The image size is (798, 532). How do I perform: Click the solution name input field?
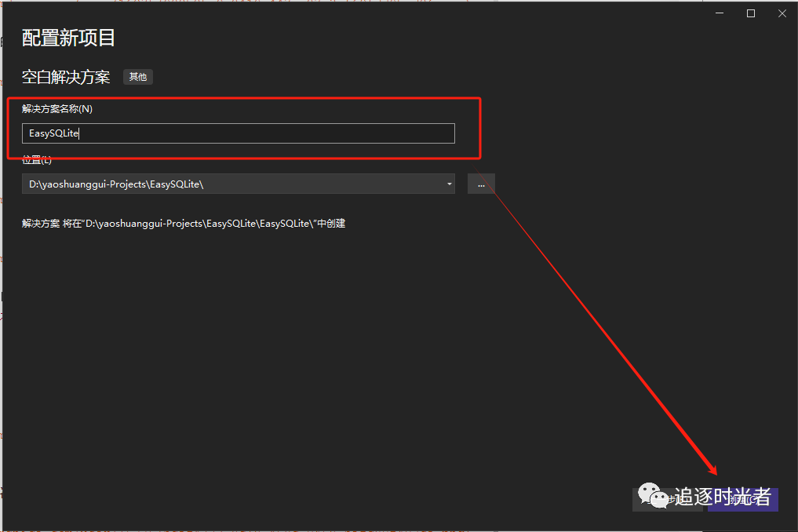click(x=239, y=133)
